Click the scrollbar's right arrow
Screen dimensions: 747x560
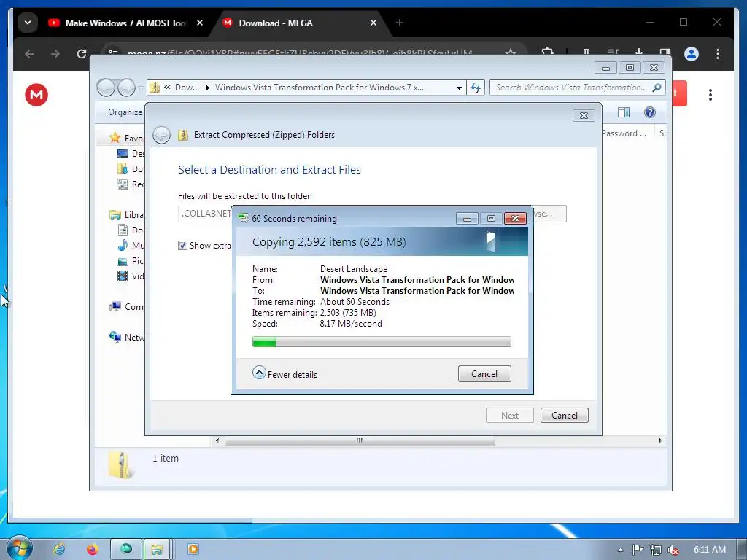660,440
